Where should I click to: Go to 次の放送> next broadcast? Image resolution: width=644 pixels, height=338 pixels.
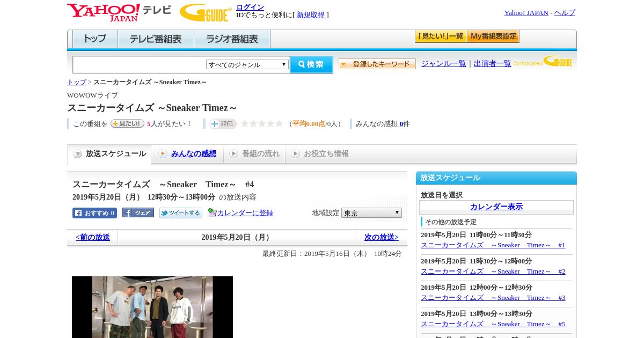(x=382, y=237)
